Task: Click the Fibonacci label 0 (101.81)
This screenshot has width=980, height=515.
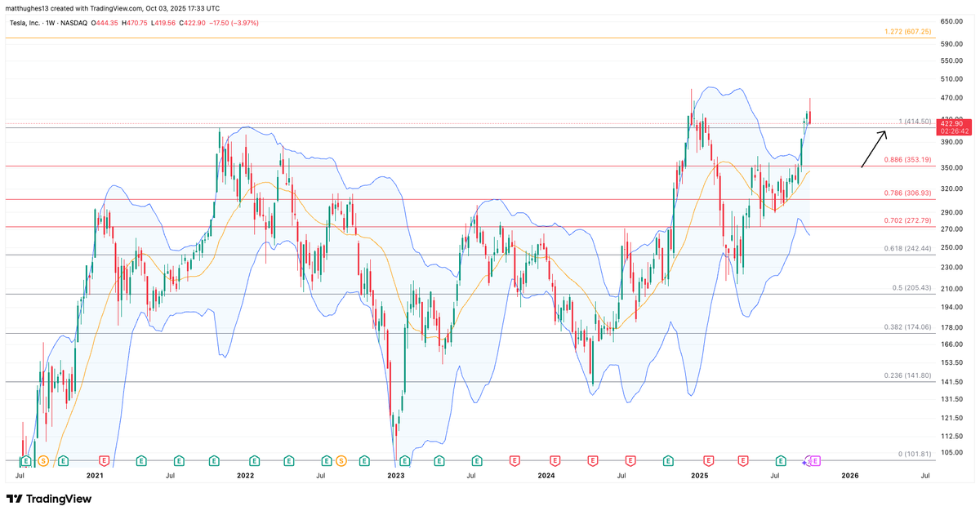Action: 914,454
